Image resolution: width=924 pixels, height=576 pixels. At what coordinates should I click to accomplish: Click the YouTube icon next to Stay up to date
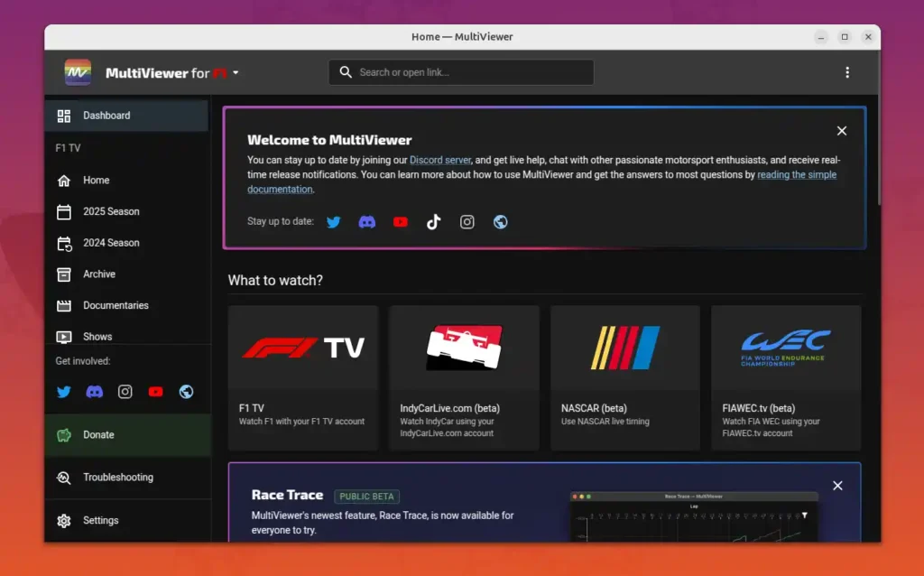pyautogui.click(x=400, y=221)
